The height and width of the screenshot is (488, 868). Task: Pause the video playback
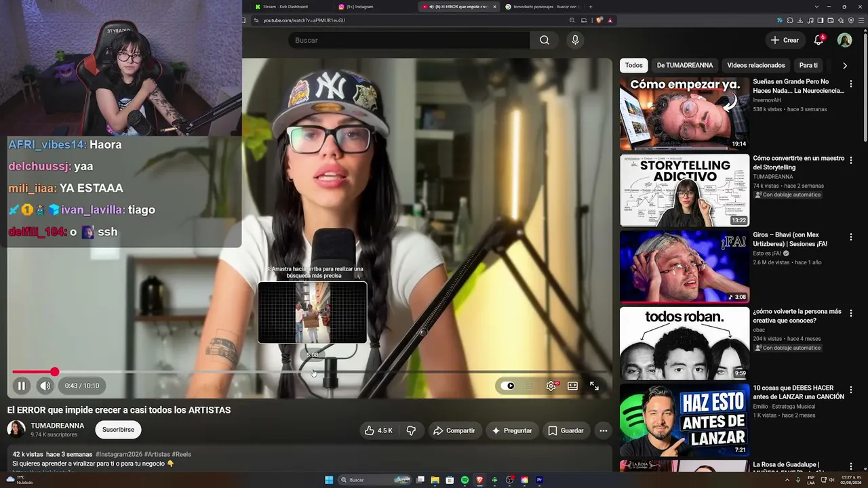[21, 386]
